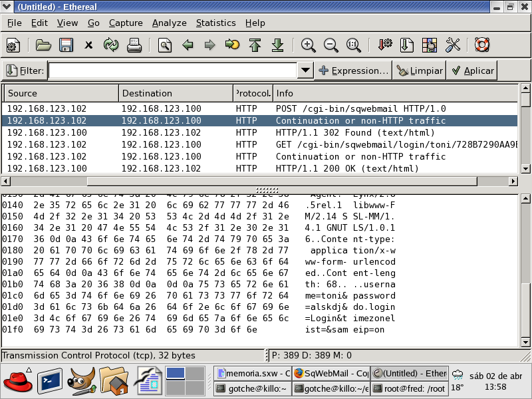Click the Open file folder icon
Image resolution: width=532 pixels, height=399 pixels.
[43, 45]
